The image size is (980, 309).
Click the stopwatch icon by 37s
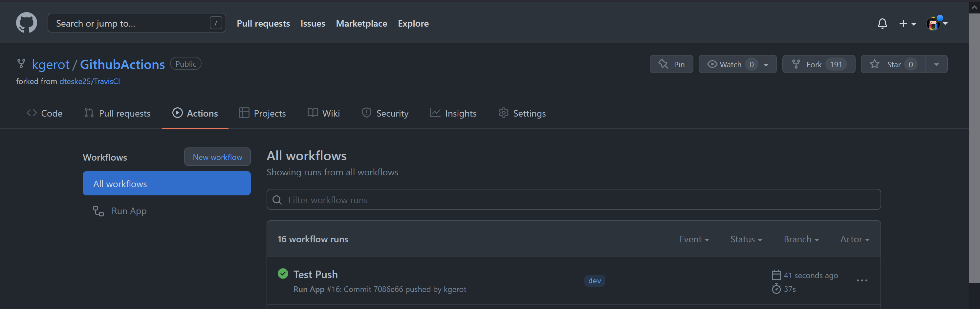pos(776,289)
